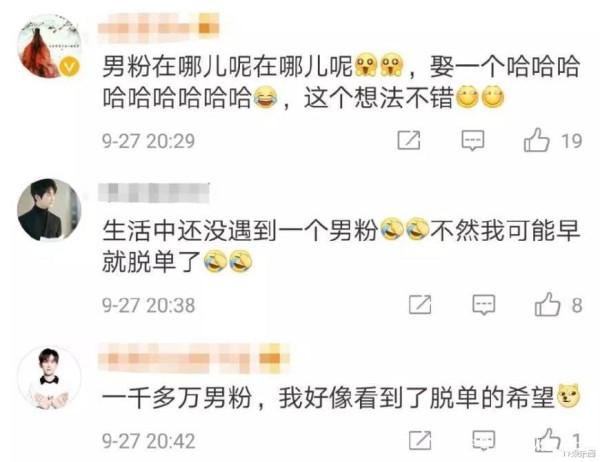600x462 pixels.
Task: Open the red-robed figure avatar profile
Action: point(49,46)
